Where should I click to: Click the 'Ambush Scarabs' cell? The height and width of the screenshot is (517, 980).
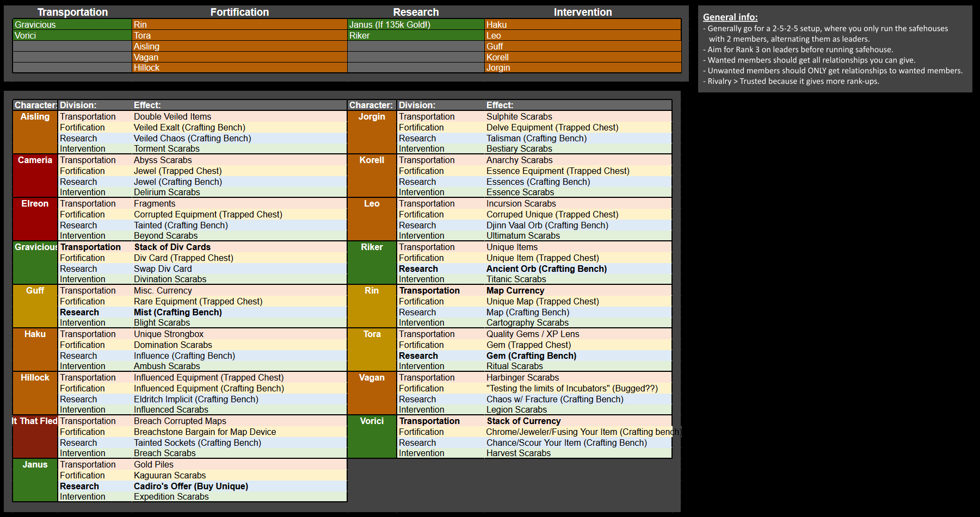click(239, 366)
